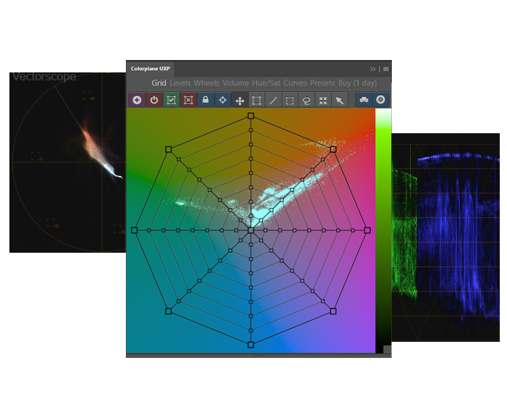
Task: Select the dashed rectangular marquee tool
Action: (x=290, y=100)
